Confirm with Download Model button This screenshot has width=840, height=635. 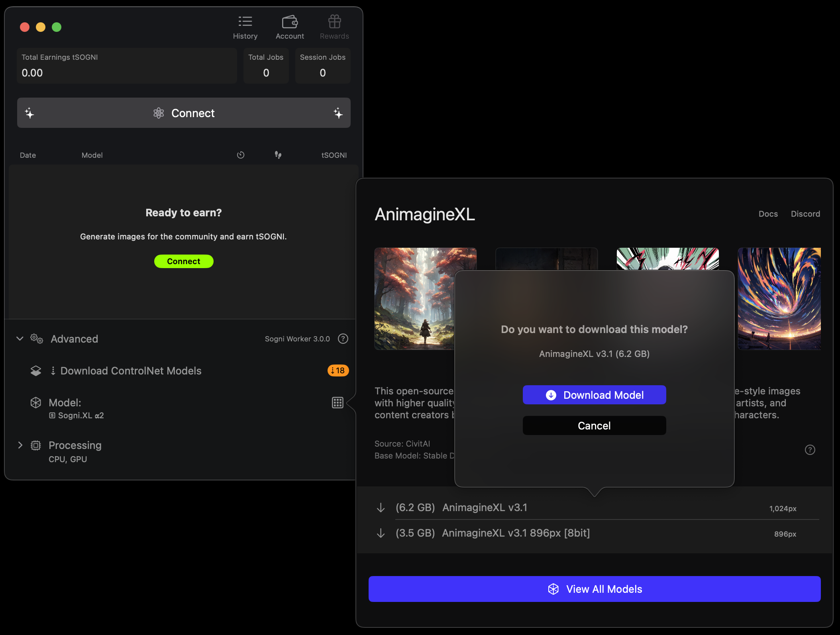[x=594, y=395]
